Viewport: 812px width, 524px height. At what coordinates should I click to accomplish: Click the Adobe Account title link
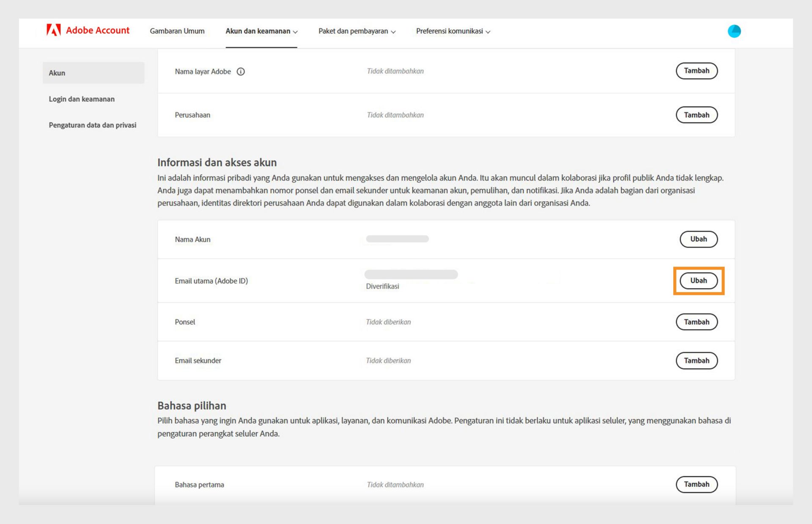click(x=98, y=30)
